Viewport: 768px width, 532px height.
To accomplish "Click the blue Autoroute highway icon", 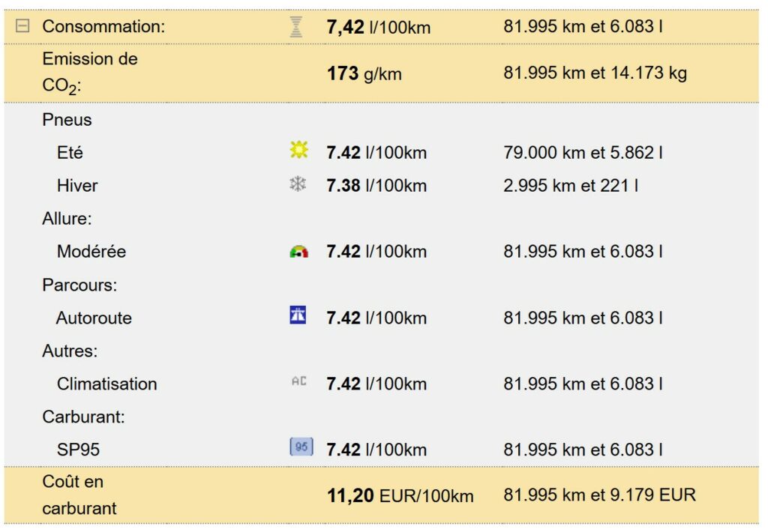I will point(298,316).
